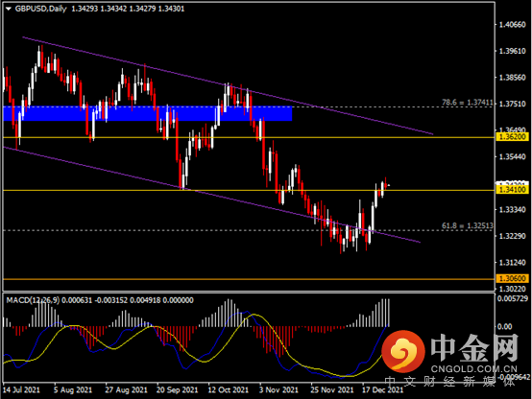Click the 3 Nov 2021 date marker

pyautogui.click(x=278, y=389)
